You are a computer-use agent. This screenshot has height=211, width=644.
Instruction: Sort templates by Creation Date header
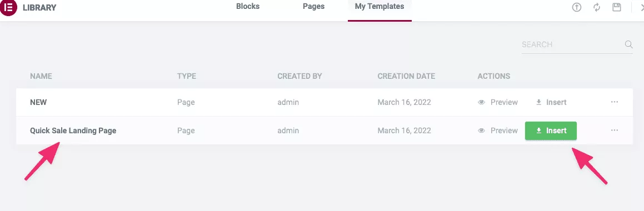[406, 77]
